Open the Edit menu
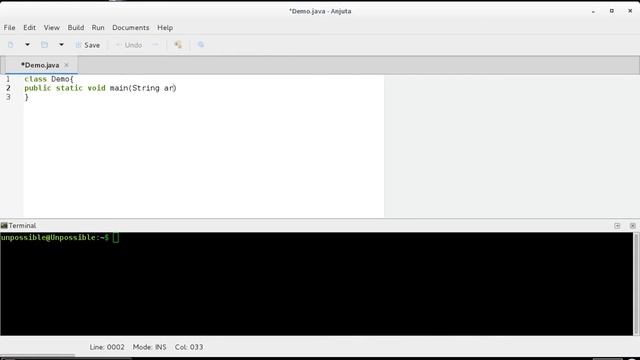 [29, 28]
